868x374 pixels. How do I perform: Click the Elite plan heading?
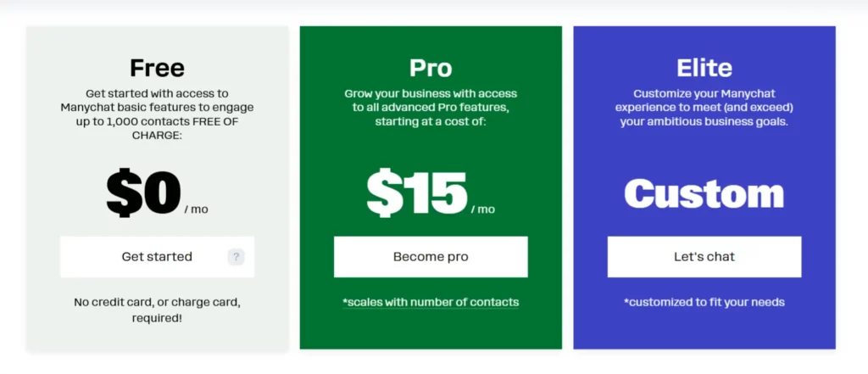(x=704, y=67)
